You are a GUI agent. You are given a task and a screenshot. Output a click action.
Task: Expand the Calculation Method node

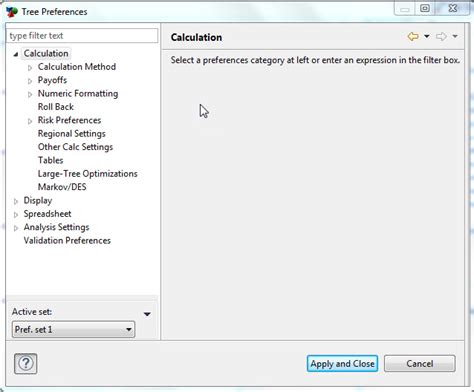click(30, 68)
